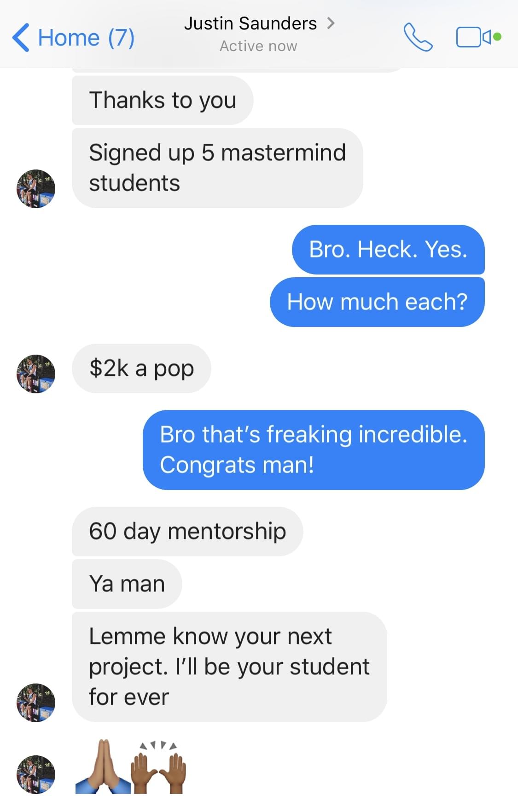
Task: Tap the '$2k a pop' message
Action: point(141,368)
